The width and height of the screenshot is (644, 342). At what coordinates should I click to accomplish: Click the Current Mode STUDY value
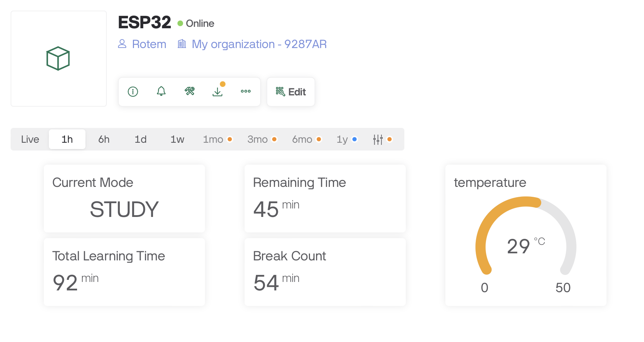(x=124, y=209)
